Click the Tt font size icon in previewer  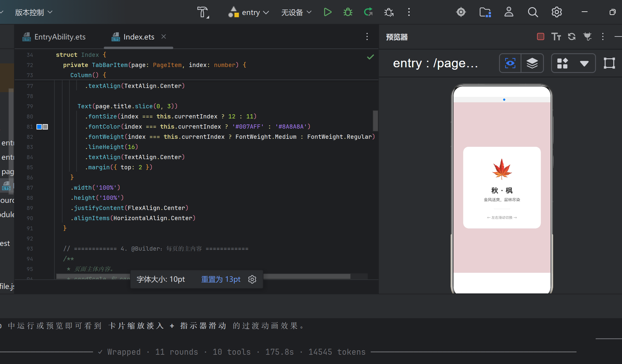point(556,36)
